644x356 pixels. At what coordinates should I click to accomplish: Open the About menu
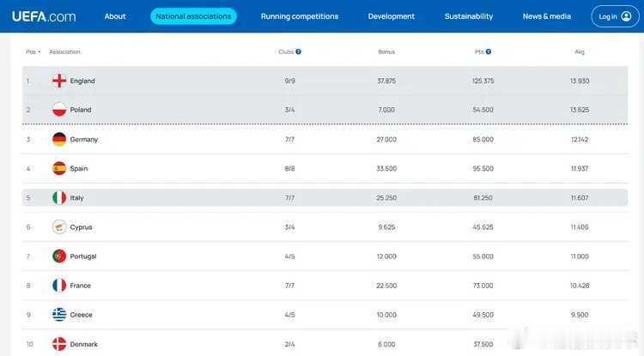(115, 16)
